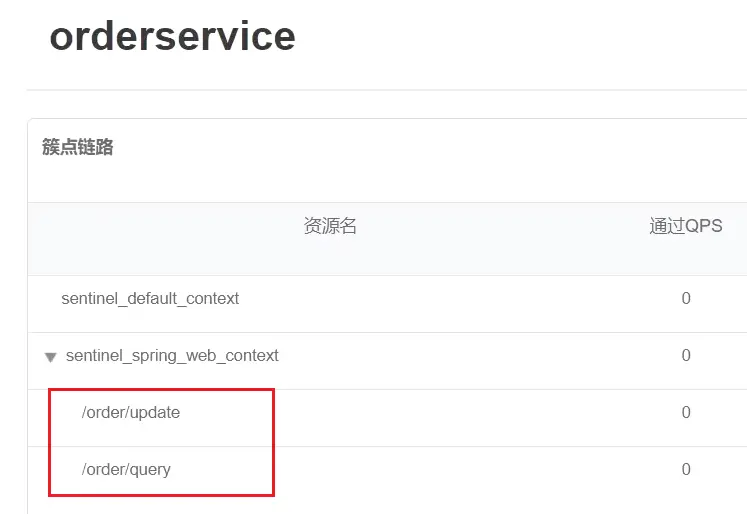Select the sentinel_default_context resource row
Image resolution: width=747 pixels, height=514 pixels.
click(x=150, y=298)
